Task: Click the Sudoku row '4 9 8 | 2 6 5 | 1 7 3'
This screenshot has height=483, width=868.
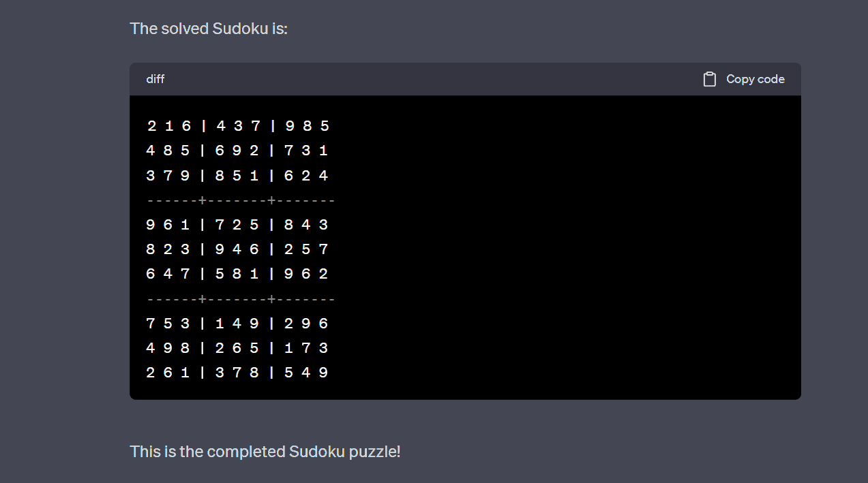Action: (x=237, y=348)
